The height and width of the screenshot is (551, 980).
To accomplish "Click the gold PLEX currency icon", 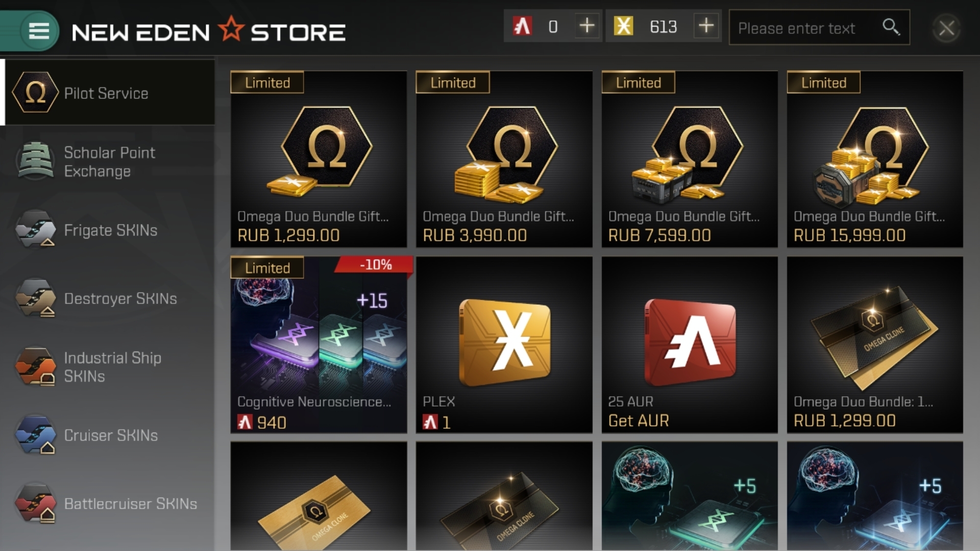I will click(x=623, y=26).
